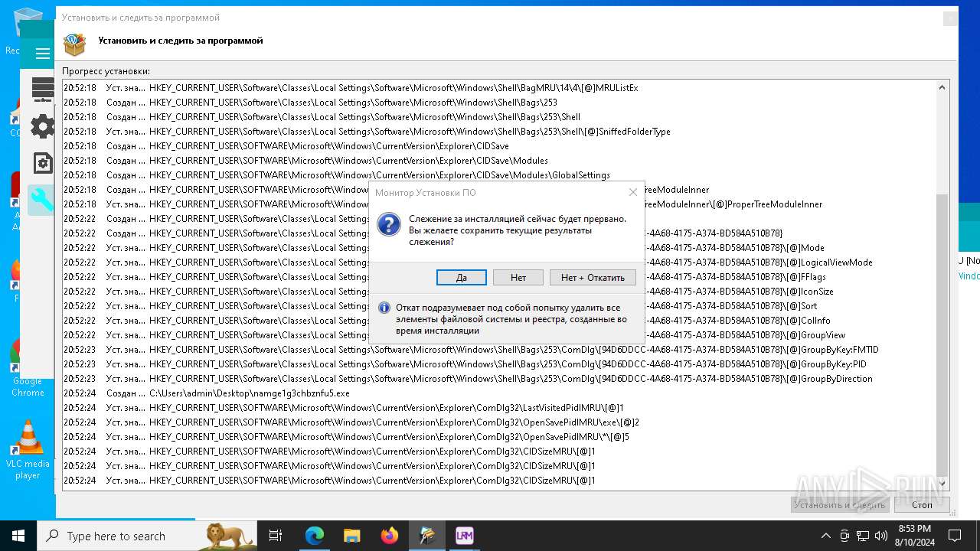Close the Монитор Установки ПО dialog

632,192
